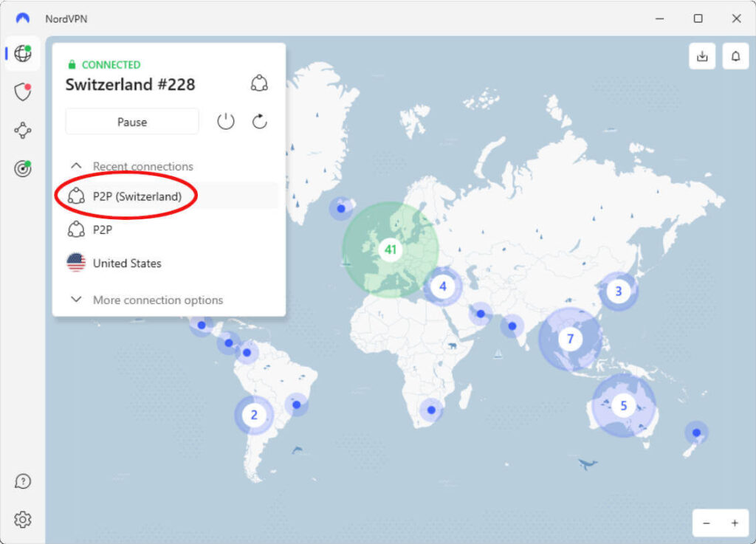
Task: Click the Switzerland #228 server name
Action: (130, 84)
